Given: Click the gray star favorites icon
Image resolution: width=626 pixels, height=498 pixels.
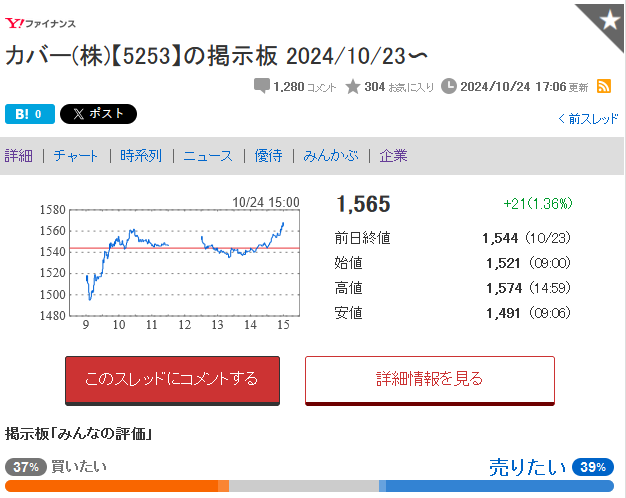Looking at the screenshot, I should pos(353,86).
